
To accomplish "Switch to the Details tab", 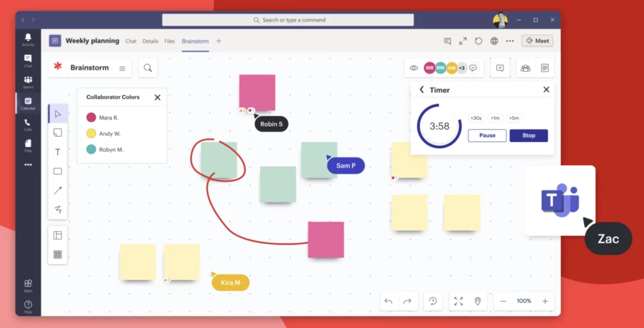I will coord(150,41).
